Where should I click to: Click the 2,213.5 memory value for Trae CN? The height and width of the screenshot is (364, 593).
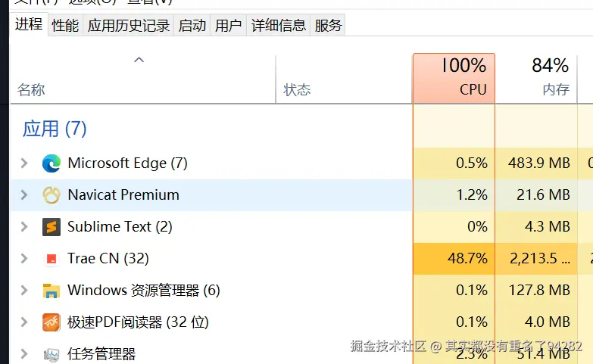[540, 259]
